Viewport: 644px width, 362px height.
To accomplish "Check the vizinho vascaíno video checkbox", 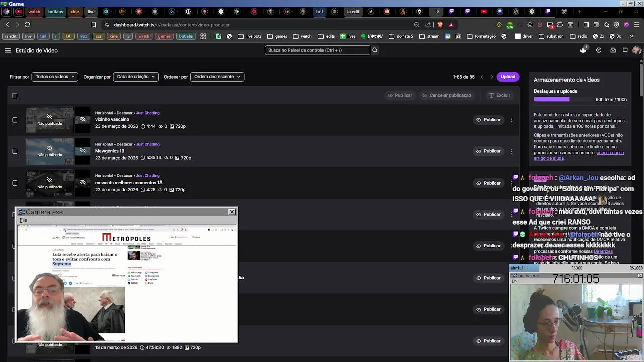I will 15,120.
